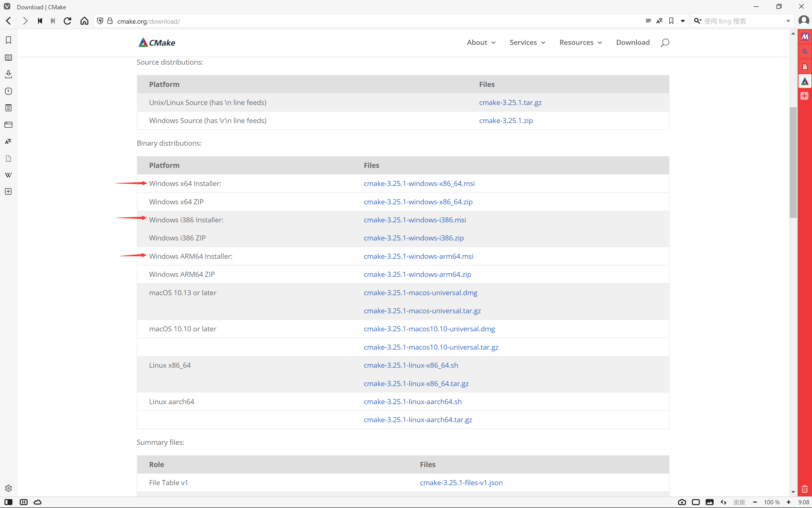Download the windows-i386.msi installer
This screenshot has height=508, width=812.
coord(415,220)
